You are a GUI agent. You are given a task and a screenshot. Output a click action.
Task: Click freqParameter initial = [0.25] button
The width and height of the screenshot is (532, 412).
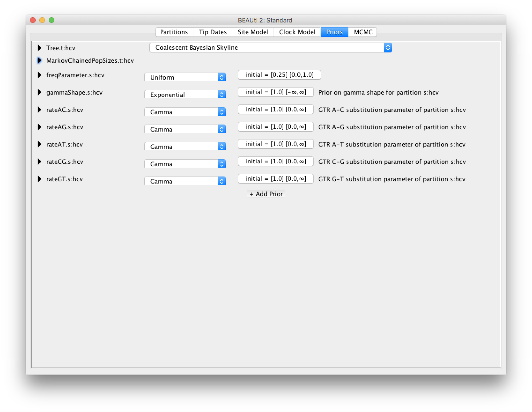point(279,74)
